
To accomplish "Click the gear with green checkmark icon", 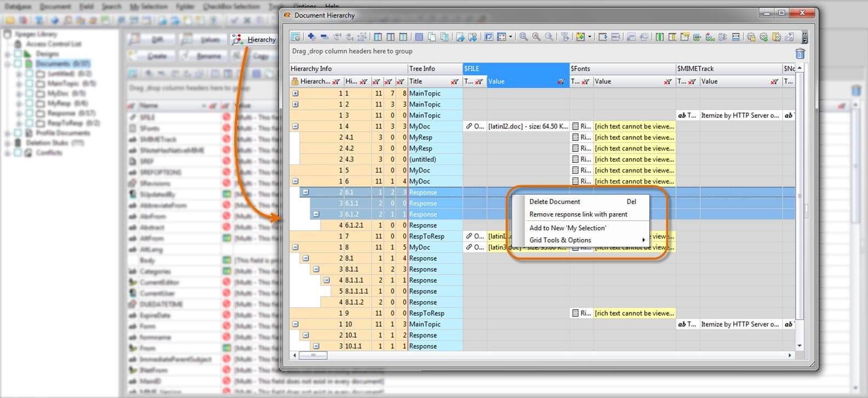I will pos(763,37).
